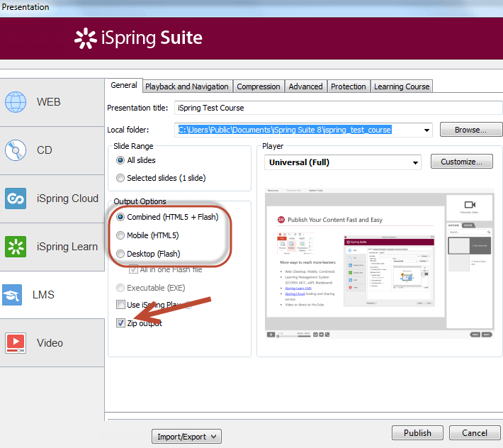Click the fullscreen icon in preview controls
The image size is (503, 448).
(x=327, y=335)
